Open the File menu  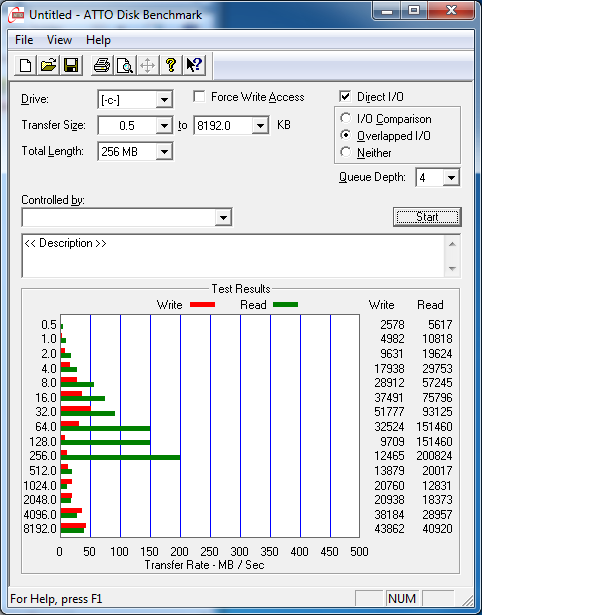[x=24, y=40]
